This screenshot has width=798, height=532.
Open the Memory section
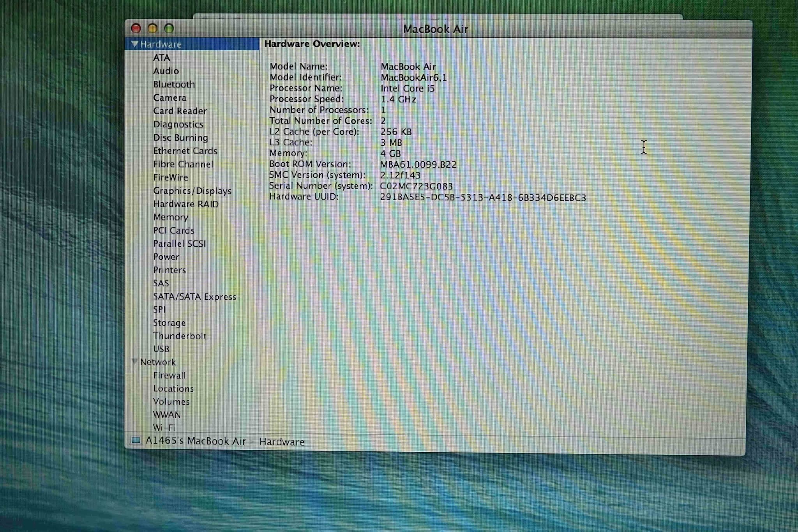[170, 217]
